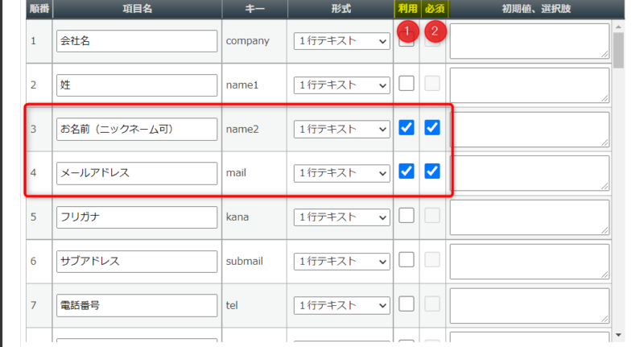Enable 利用 checkbox for サブアドレス

click(407, 259)
